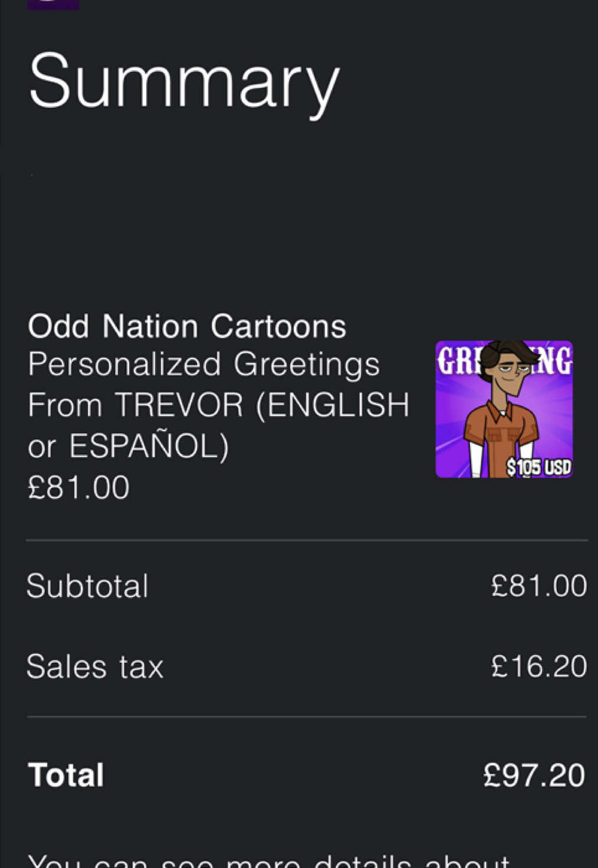Open the Trevor greeting product thumbnail

pyautogui.click(x=504, y=409)
